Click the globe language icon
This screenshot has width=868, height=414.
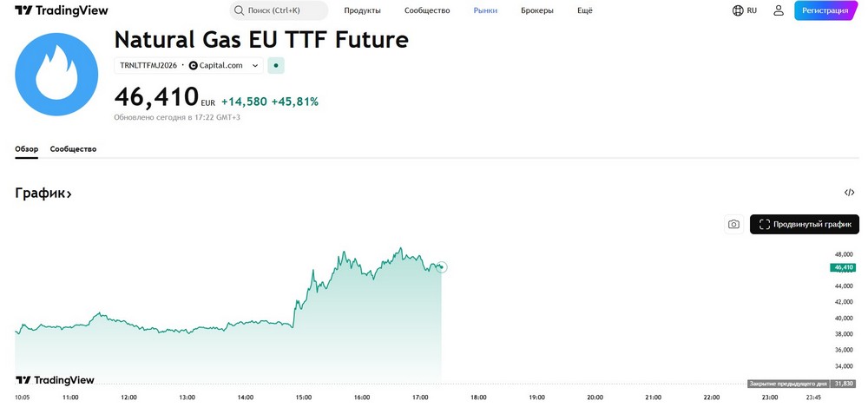(738, 10)
